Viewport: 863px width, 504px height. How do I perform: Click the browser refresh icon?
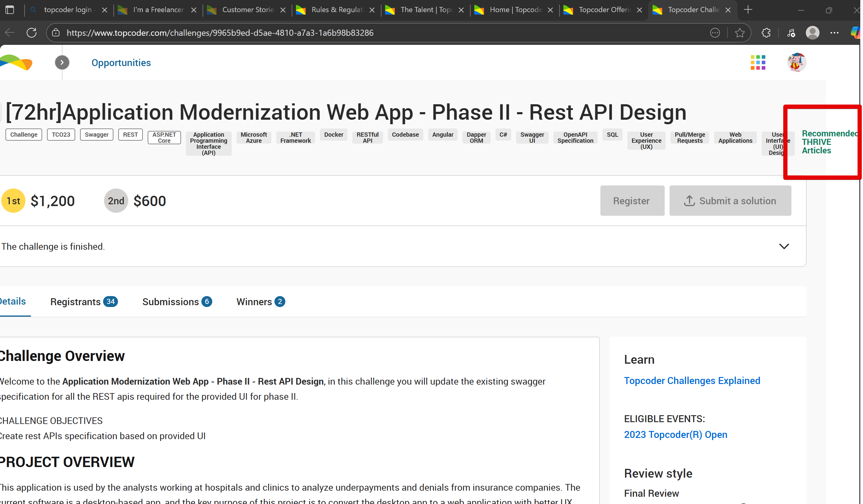coord(32,33)
